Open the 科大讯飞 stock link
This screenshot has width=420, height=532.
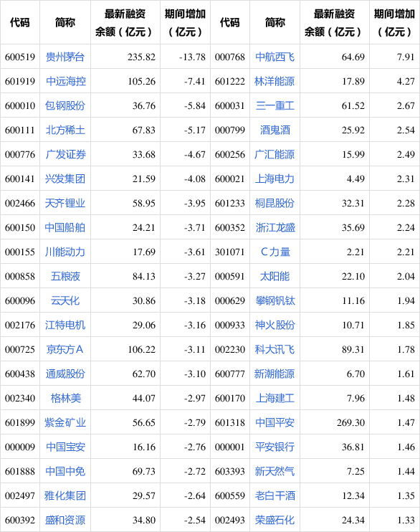point(275,349)
